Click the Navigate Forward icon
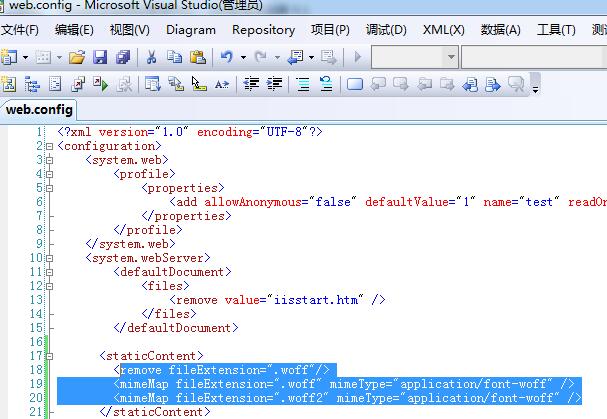This screenshot has height=419, width=607. 329,57
